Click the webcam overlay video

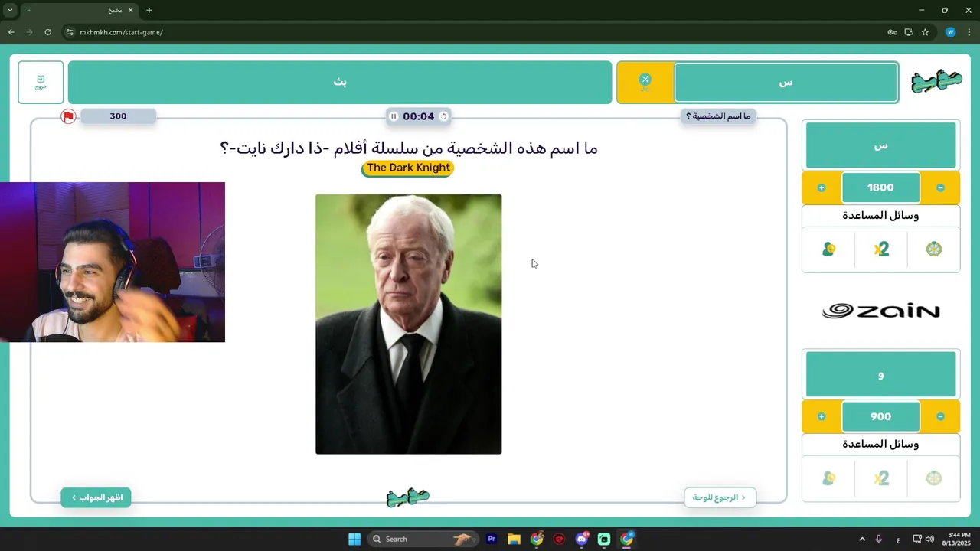point(113,262)
